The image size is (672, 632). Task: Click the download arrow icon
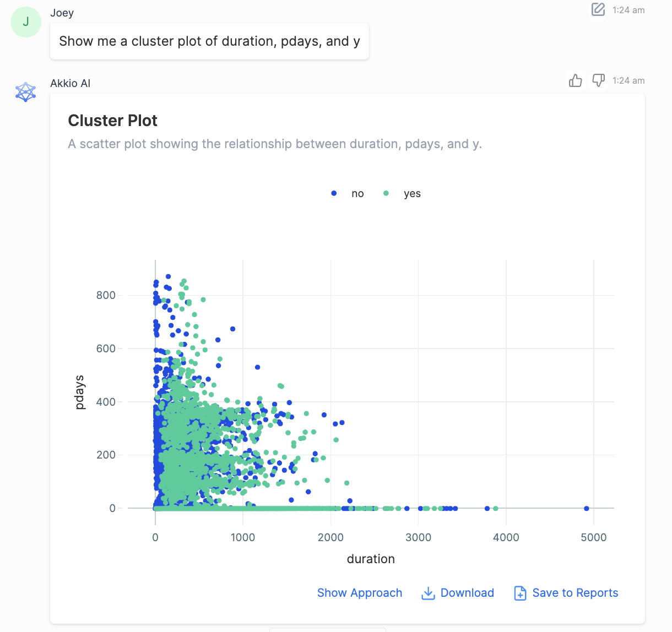tap(428, 593)
